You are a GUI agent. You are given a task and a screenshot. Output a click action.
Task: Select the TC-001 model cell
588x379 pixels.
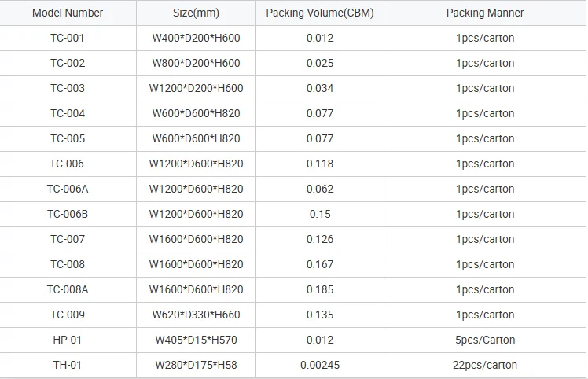pos(68,38)
